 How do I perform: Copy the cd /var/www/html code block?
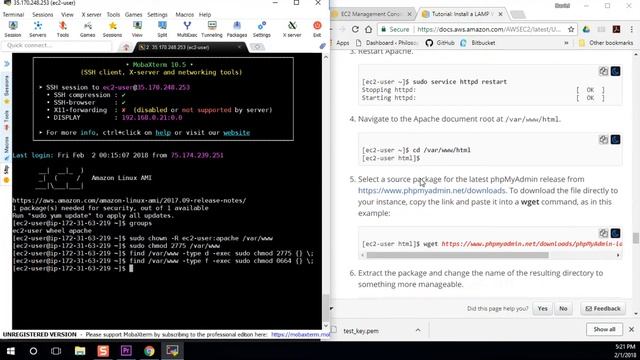(x=603, y=140)
